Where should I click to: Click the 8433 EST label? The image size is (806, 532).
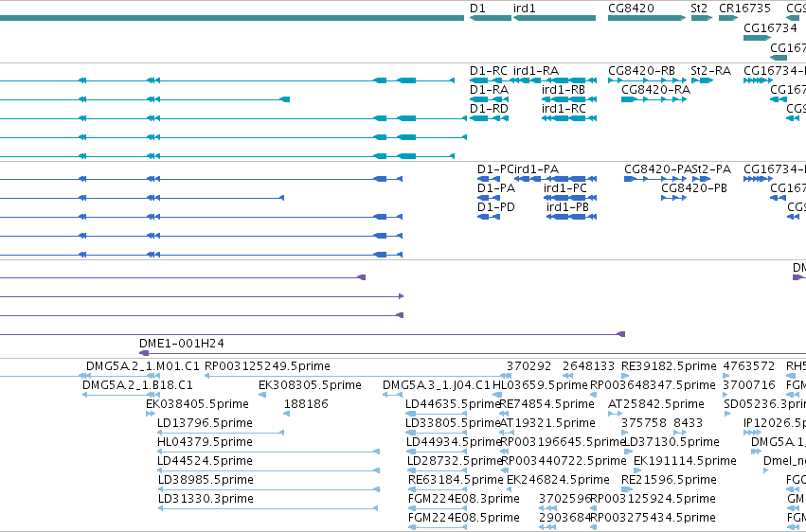[x=688, y=423]
